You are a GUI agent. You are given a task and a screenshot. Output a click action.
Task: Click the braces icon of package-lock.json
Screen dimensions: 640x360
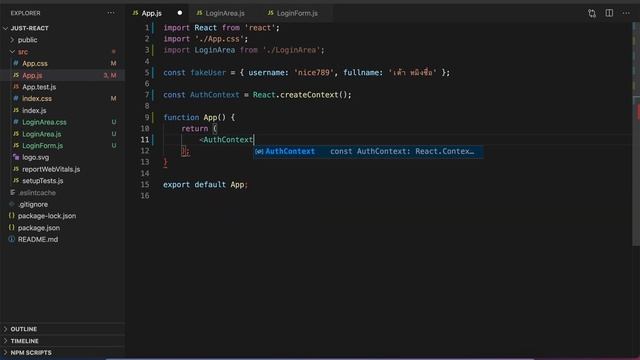(11, 216)
